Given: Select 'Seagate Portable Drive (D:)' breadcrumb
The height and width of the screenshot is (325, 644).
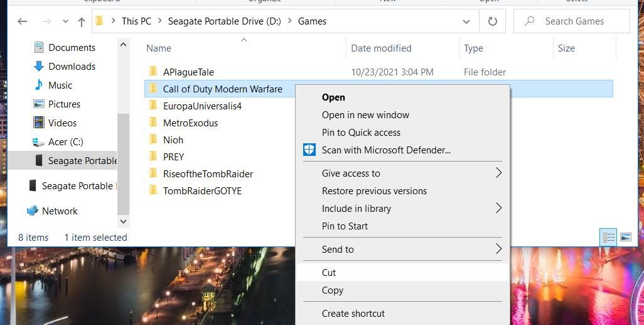Looking at the screenshot, I should [x=224, y=21].
